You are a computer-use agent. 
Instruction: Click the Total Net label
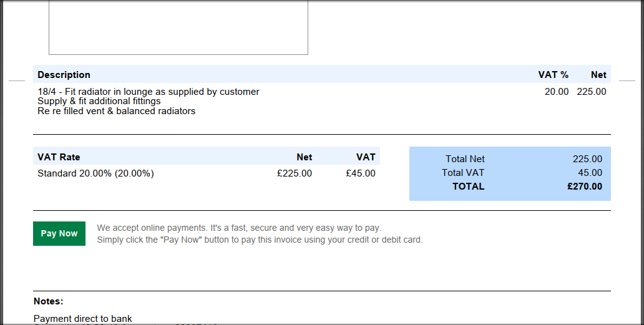tap(465, 159)
